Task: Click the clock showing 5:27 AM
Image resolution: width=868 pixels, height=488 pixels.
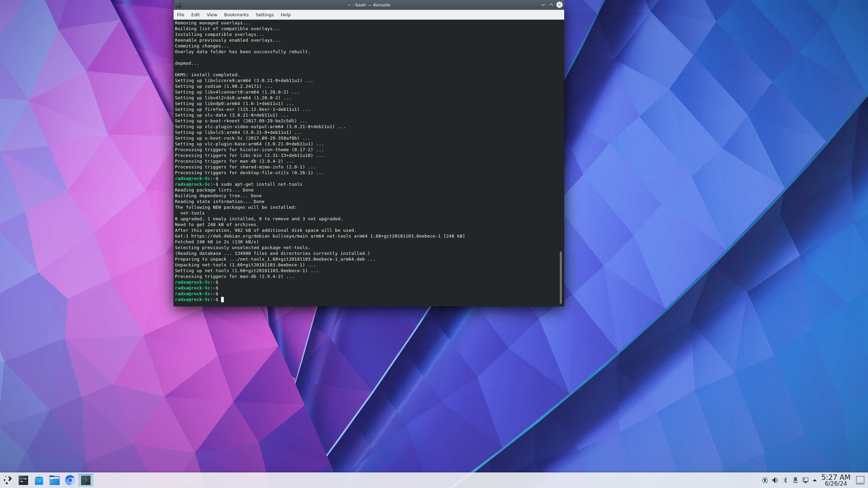Action: [835, 477]
